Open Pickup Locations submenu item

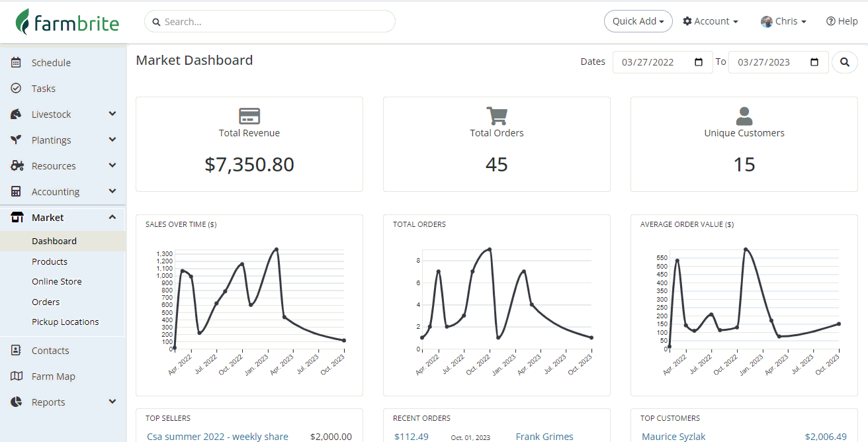[65, 322]
